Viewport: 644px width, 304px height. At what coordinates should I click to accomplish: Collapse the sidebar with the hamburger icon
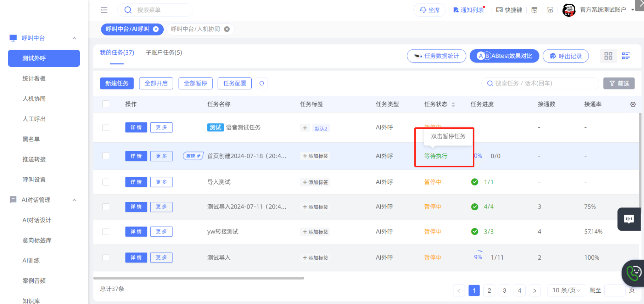click(104, 10)
